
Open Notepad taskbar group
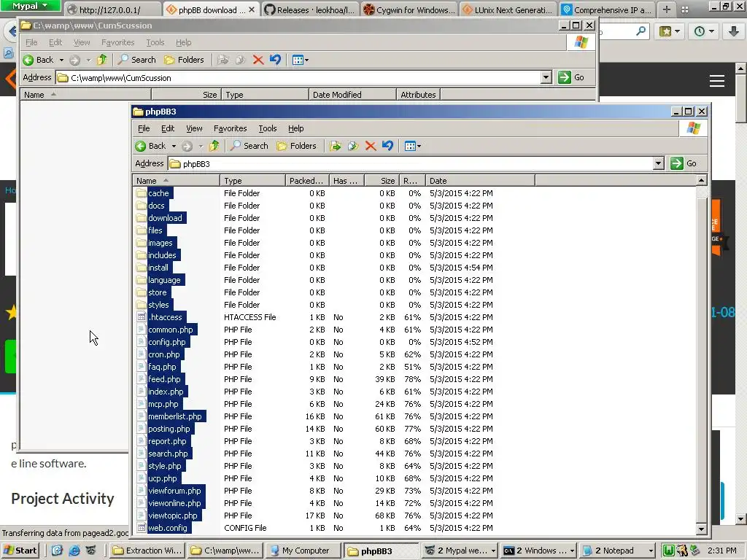click(x=617, y=551)
